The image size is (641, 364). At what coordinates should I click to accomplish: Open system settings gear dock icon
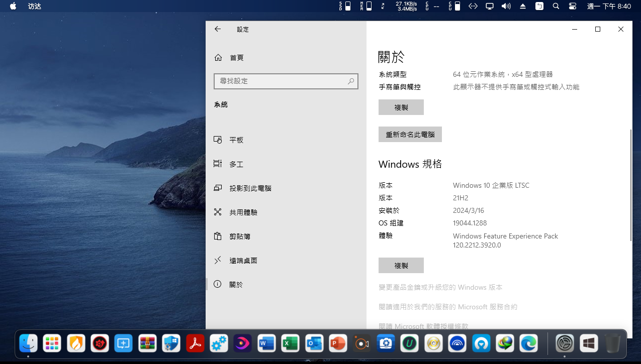[565, 343]
